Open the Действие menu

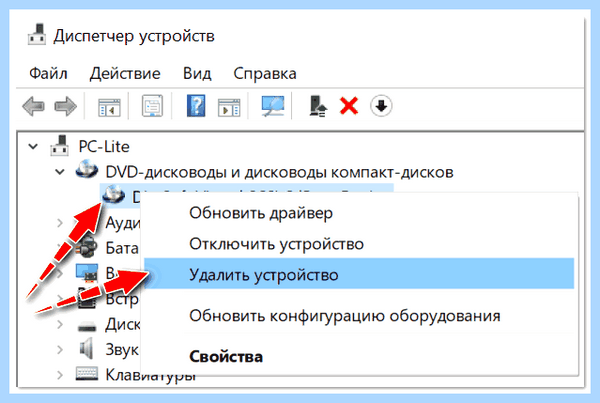pos(125,73)
